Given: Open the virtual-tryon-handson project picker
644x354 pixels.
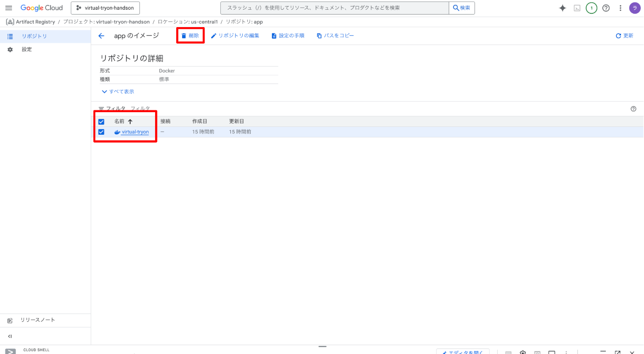Looking at the screenshot, I should pos(105,8).
